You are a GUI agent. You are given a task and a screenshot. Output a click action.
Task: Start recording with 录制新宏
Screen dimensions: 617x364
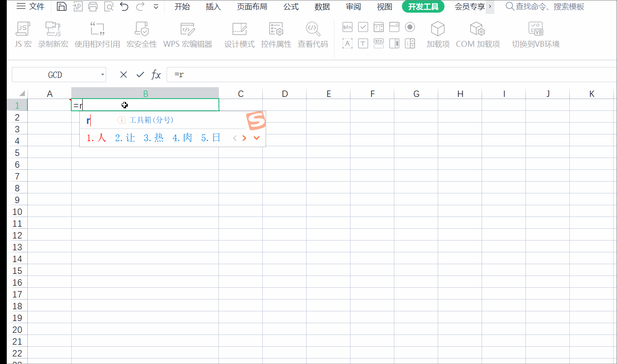point(53,35)
